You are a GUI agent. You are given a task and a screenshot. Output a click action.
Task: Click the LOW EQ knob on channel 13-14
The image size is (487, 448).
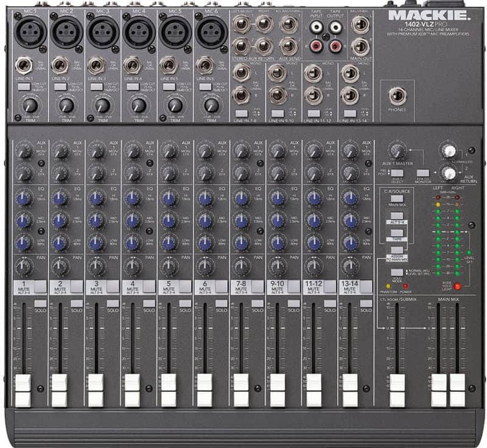tap(350, 243)
